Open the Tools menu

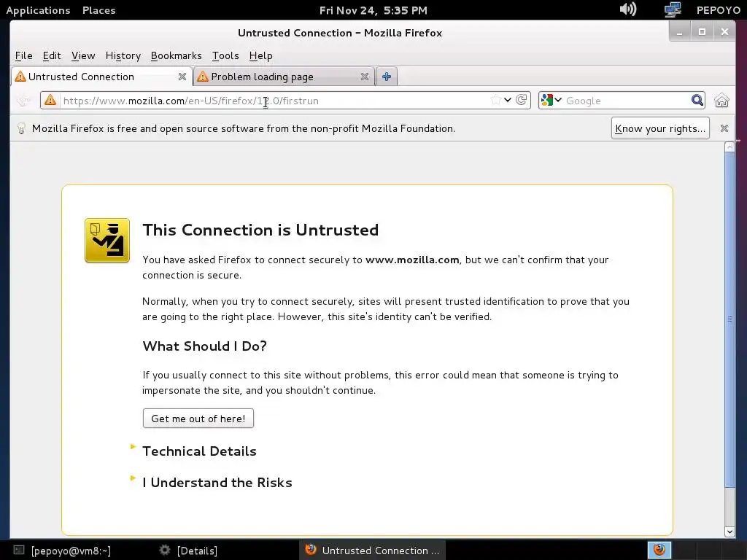coord(225,55)
